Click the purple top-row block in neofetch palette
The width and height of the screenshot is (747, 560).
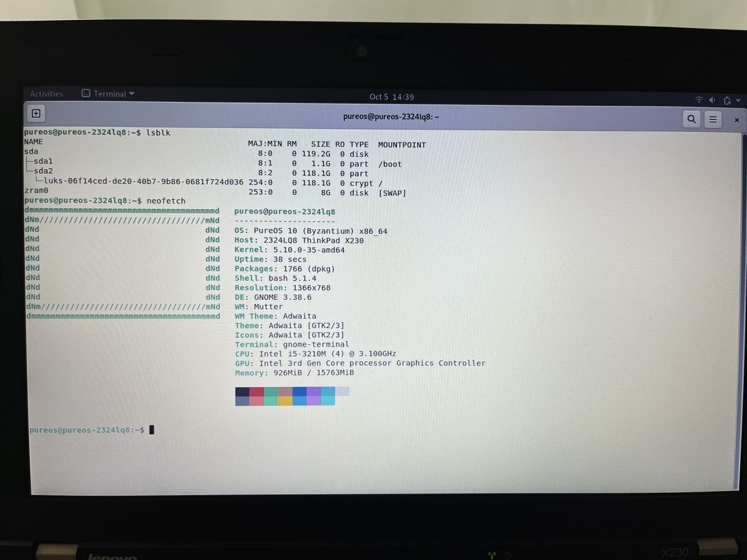coord(314,391)
